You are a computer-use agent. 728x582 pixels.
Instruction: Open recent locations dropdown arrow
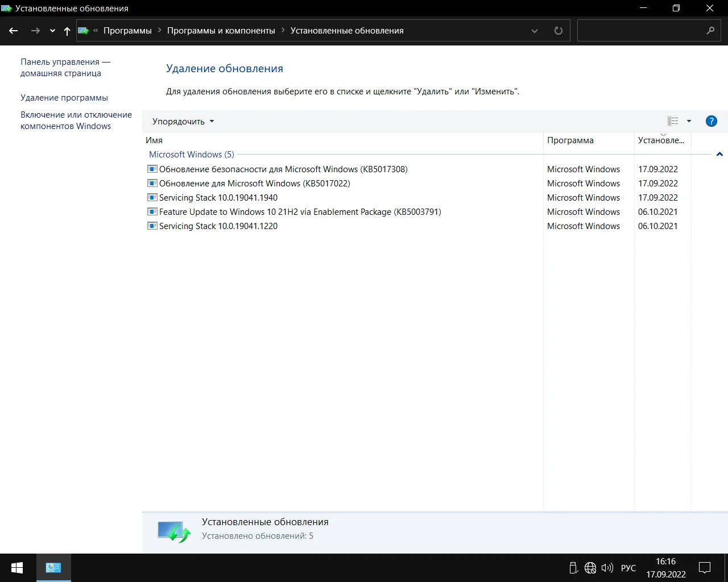coord(52,31)
